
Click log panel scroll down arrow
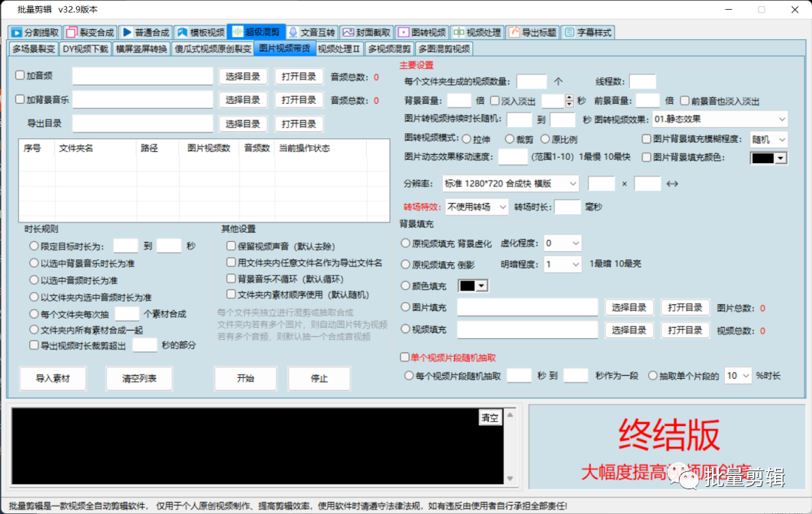(x=510, y=478)
